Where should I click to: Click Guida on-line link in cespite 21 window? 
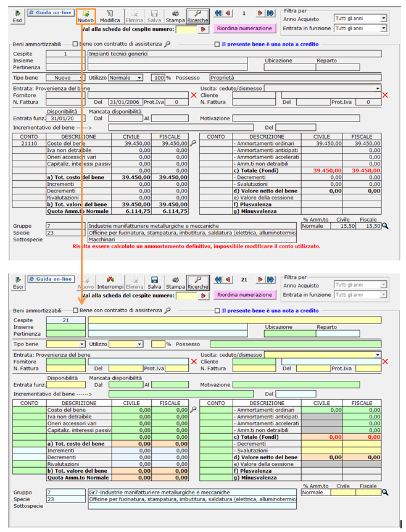click(51, 279)
